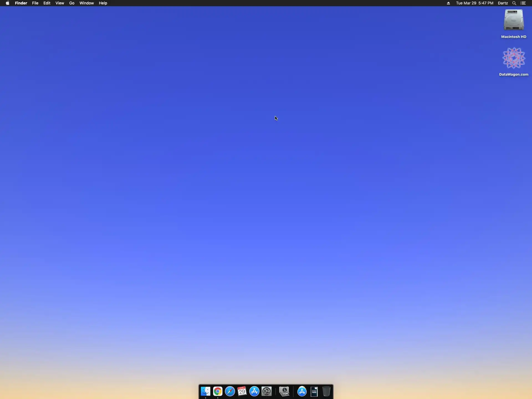This screenshot has height=399, width=532.
Task: Click Spotlight search magnifier icon
Action: (514, 3)
